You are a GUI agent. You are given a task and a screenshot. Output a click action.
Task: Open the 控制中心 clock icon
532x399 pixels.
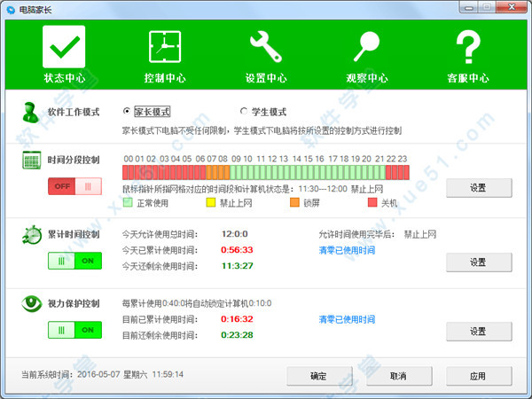tap(164, 46)
